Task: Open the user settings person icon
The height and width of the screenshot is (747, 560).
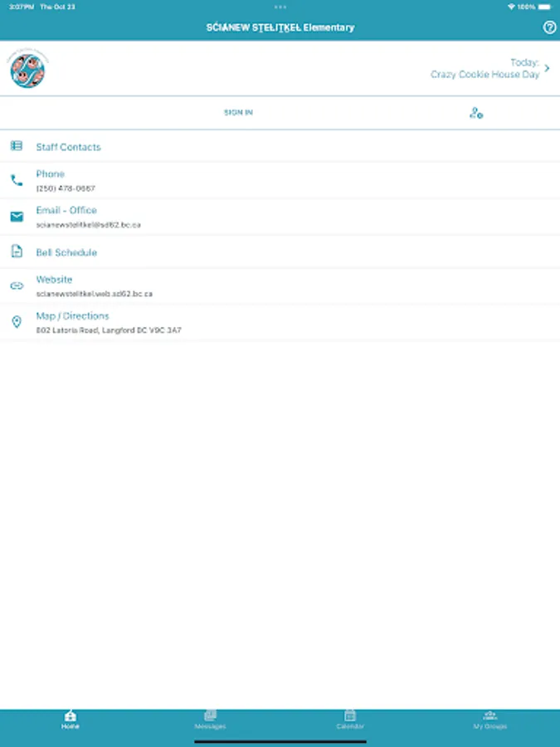Action: tap(475, 113)
